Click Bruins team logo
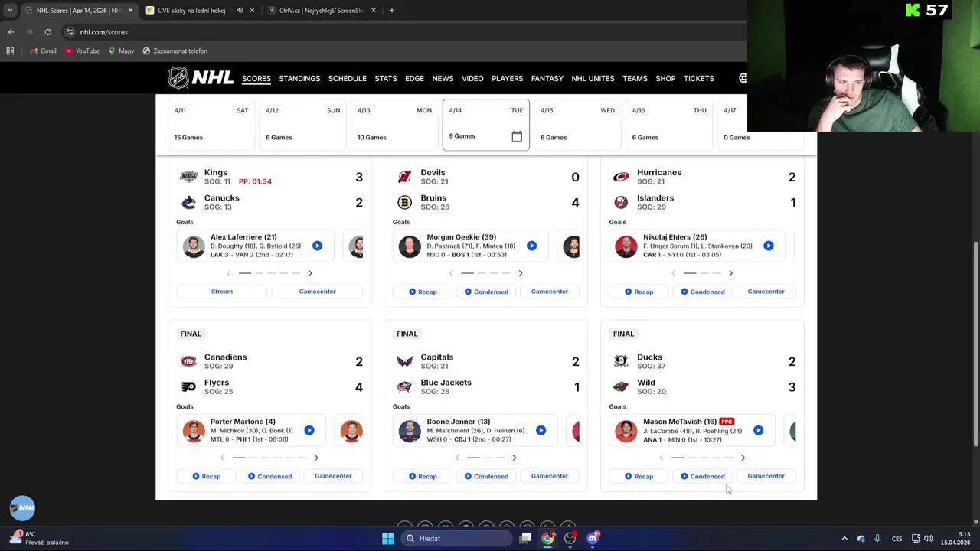 [x=404, y=202]
